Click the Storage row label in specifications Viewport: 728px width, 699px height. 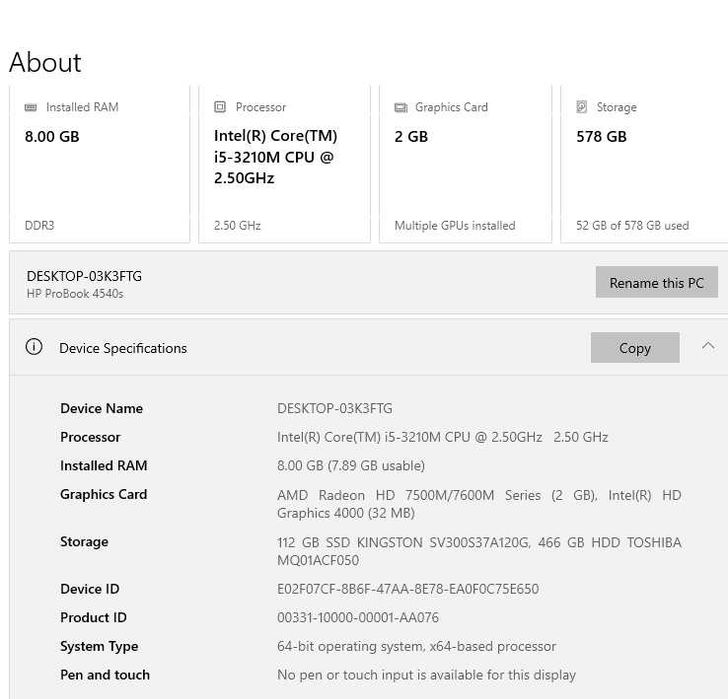(84, 542)
